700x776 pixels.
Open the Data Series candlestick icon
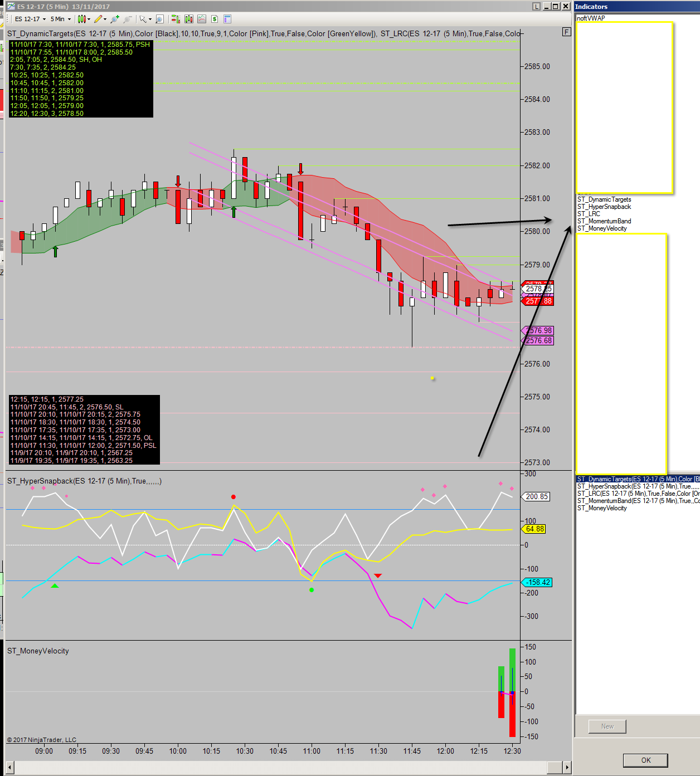point(189,19)
